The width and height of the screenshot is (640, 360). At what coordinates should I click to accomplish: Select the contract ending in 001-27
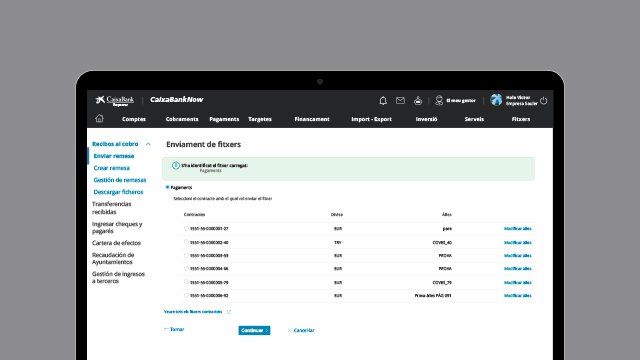186,229
